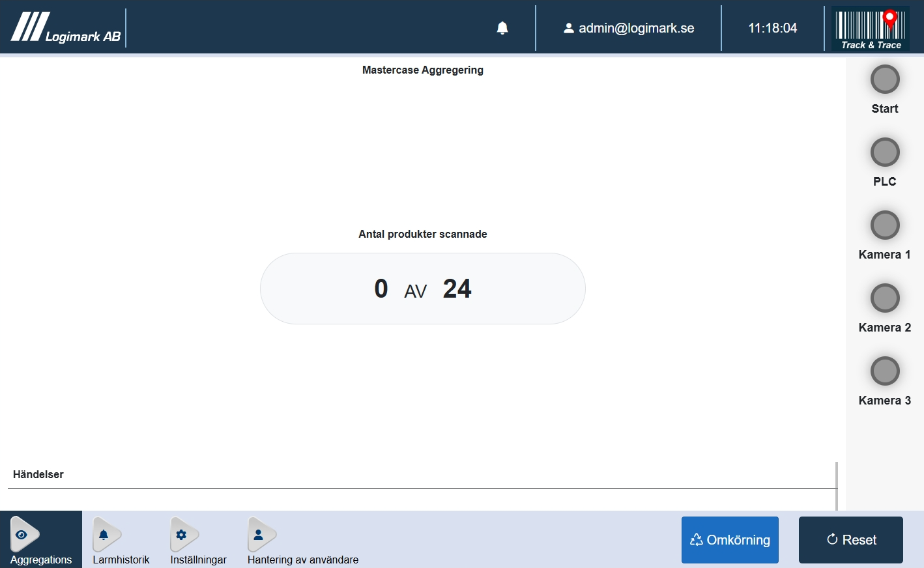Image resolution: width=924 pixels, height=568 pixels.
Task: Open the Larmhistorik alarm history tab
Action: (121, 540)
